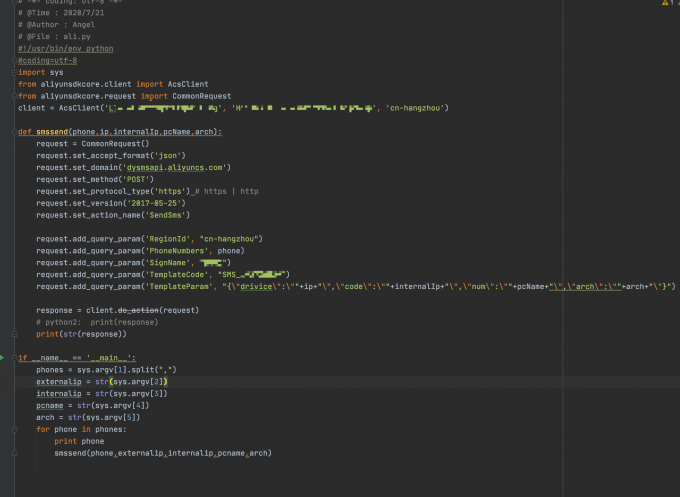Click the 'TemplateParam' query parameter string
Image resolution: width=680 pixels, height=497 pixels.
179,287
